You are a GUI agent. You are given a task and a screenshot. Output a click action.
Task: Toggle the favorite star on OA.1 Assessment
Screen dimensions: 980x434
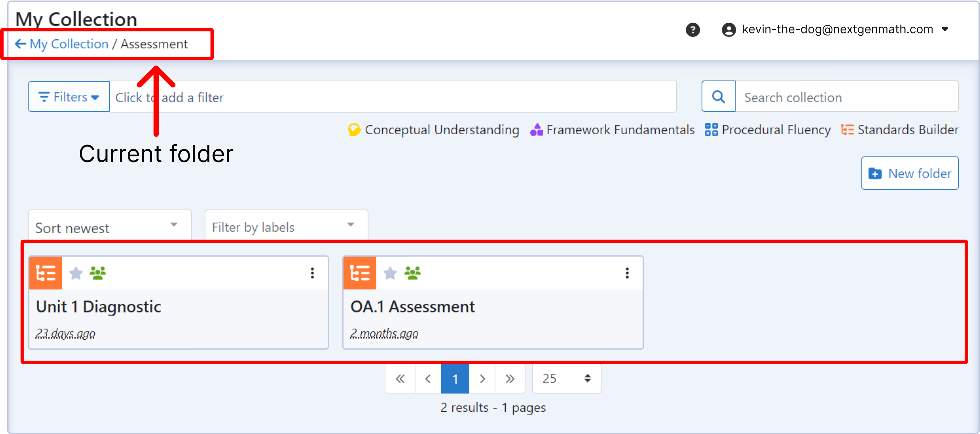tap(390, 273)
